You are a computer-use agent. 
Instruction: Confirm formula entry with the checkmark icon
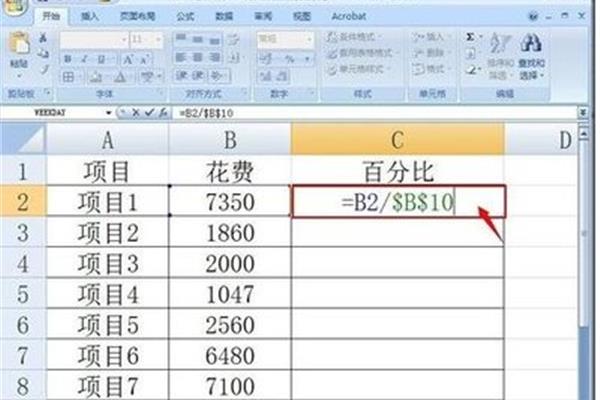150,113
